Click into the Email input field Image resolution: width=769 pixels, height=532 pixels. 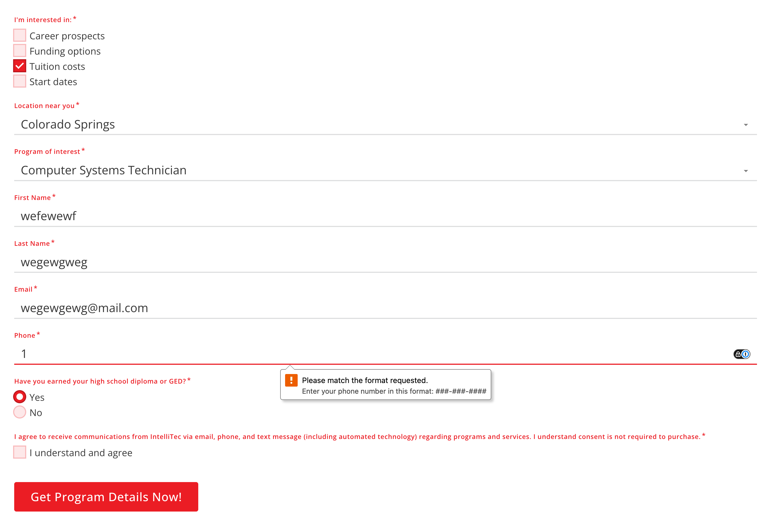coord(385,308)
